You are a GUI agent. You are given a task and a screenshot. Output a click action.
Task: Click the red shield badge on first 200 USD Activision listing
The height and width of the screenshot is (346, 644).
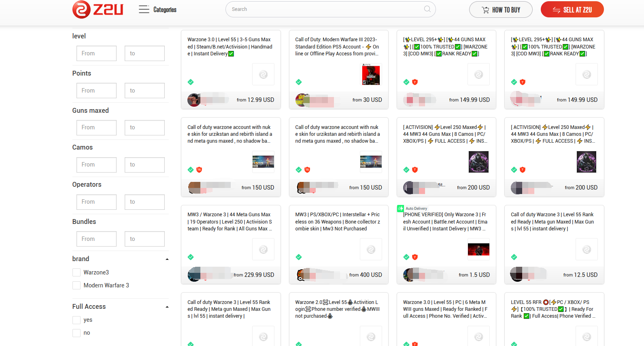(415, 170)
